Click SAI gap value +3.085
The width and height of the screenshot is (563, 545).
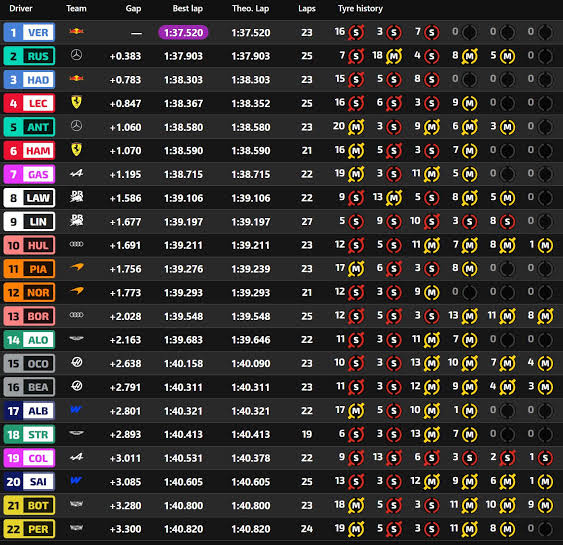125,482
